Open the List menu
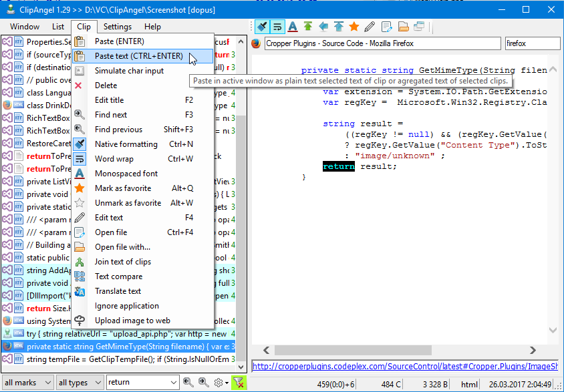 (58, 27)
